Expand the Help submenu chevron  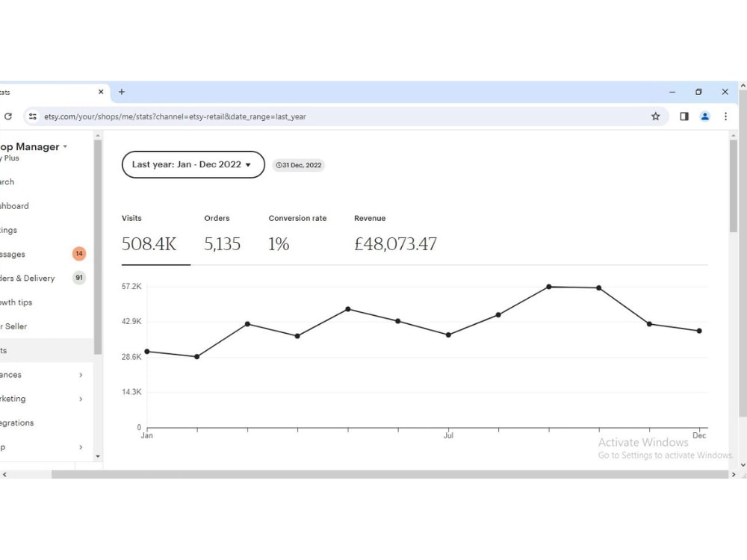click(81, 447)
